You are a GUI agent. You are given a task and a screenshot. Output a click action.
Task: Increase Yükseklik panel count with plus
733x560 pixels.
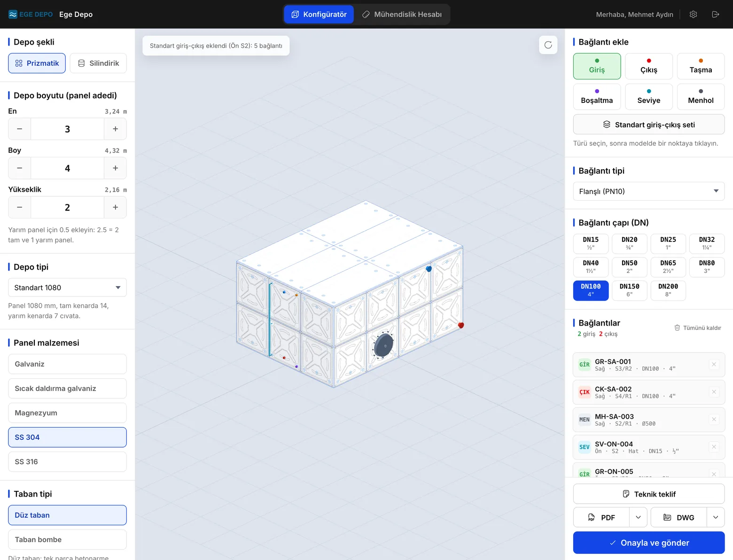pyautogui.click(x=115, y=207)
